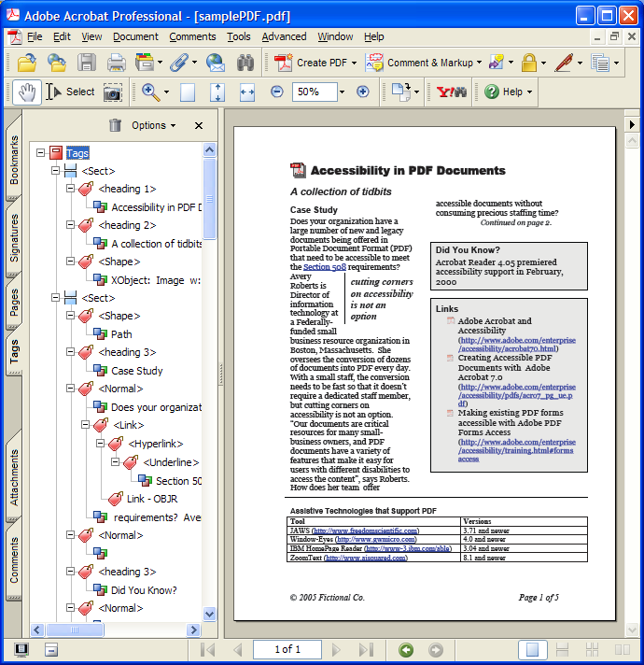Click the Yahoo search toolbar icon
The image size is (644, 665).
click(x=452, y=92)
